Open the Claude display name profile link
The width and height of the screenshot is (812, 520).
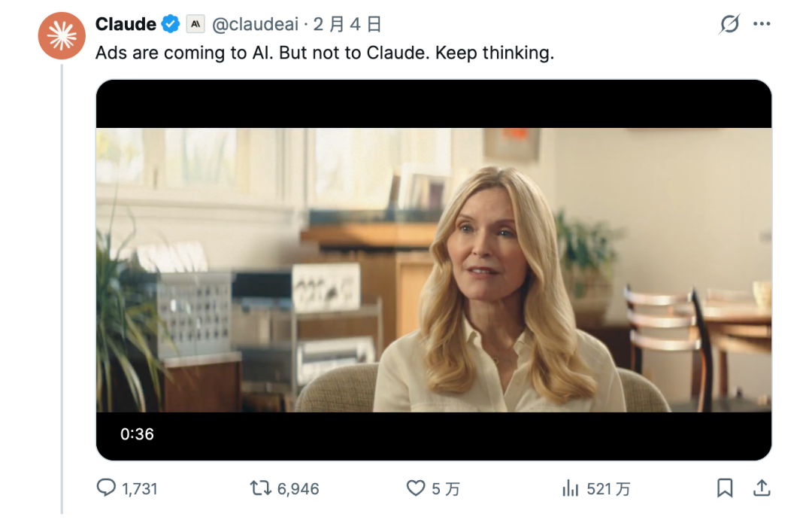126,24
